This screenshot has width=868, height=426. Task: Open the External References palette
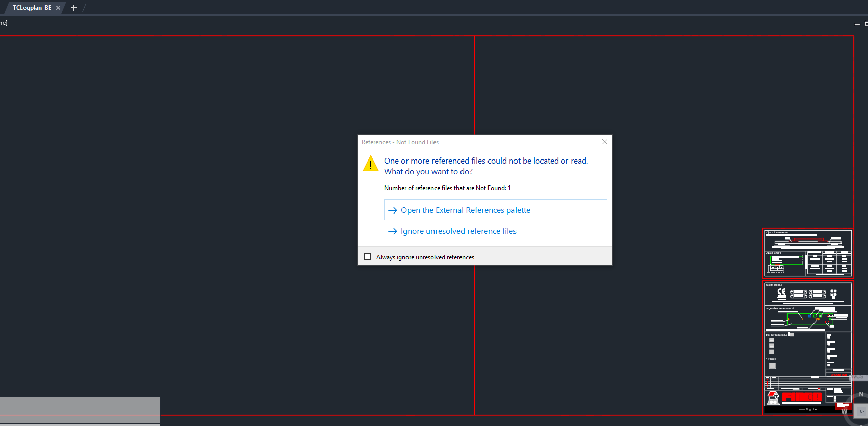495,210
